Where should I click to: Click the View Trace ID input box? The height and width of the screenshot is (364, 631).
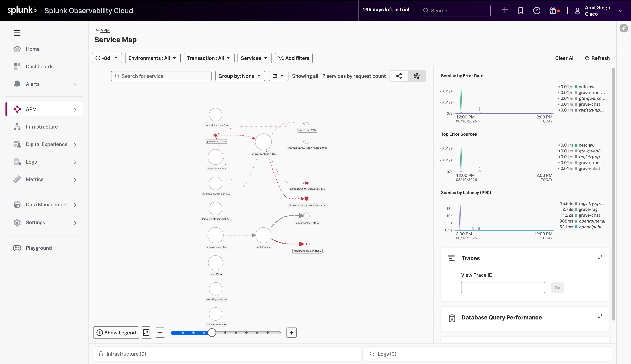[x=503, y=288]
